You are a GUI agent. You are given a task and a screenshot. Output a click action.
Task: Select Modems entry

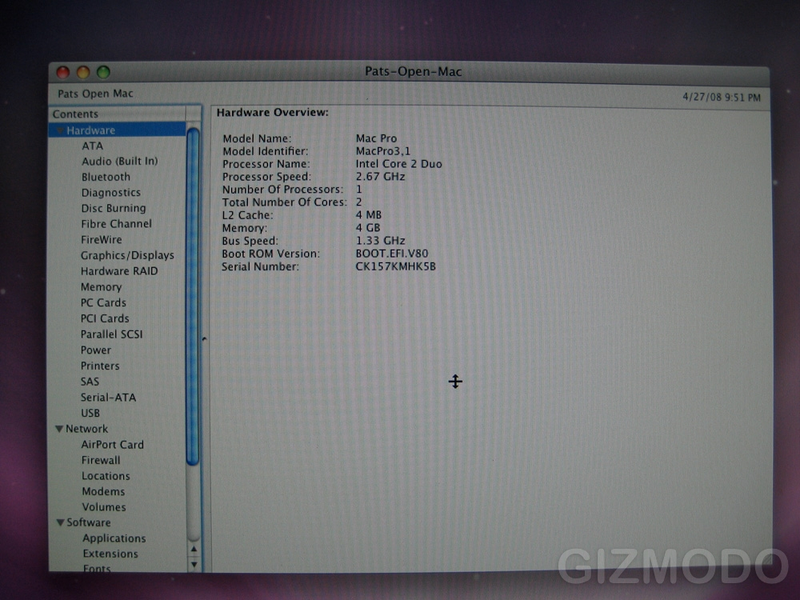pos(103,492)
